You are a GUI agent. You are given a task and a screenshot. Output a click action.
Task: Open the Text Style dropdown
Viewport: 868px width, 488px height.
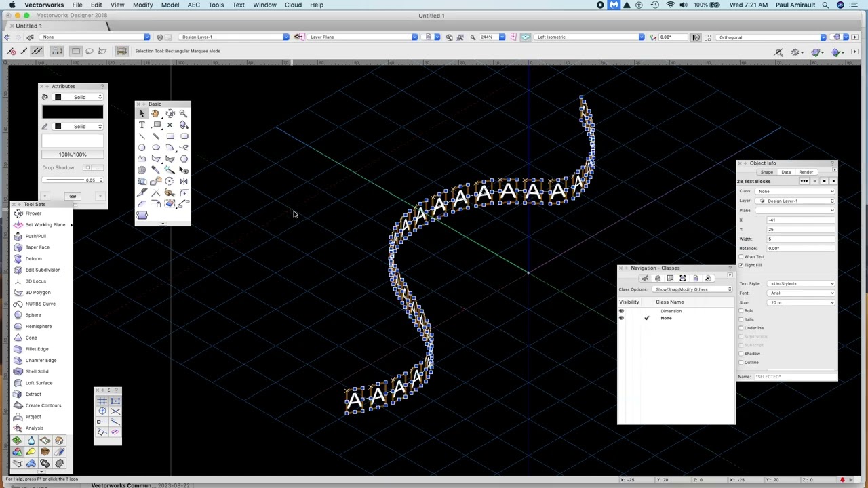point(802,284)
